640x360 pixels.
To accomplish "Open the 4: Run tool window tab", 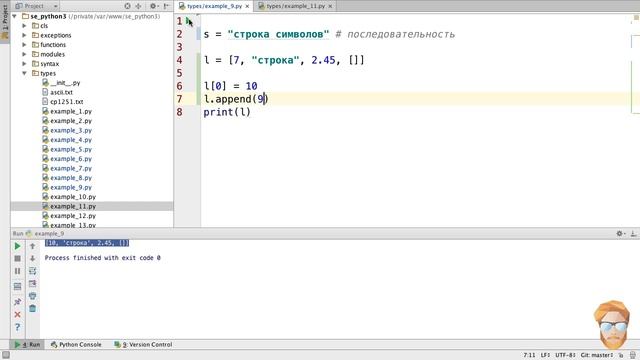I will (x=27, y=344).
